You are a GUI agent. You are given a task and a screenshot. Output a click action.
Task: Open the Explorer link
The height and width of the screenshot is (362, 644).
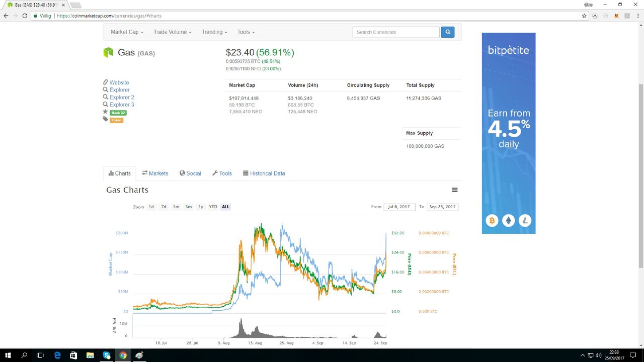click(x=120, y=90)
